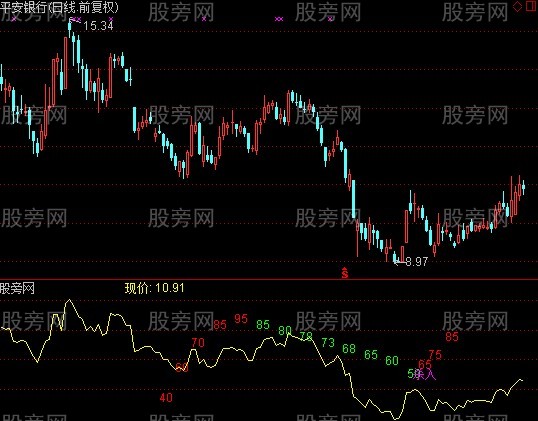Click the red 40 indicator value

click(x=166, y=398)
